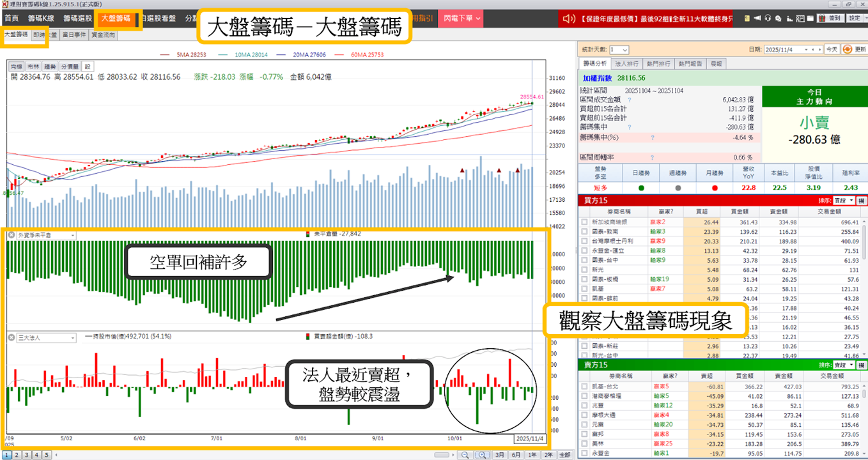Click the megaphone announcement icon
868x460 pixels.
coord(757,18)
